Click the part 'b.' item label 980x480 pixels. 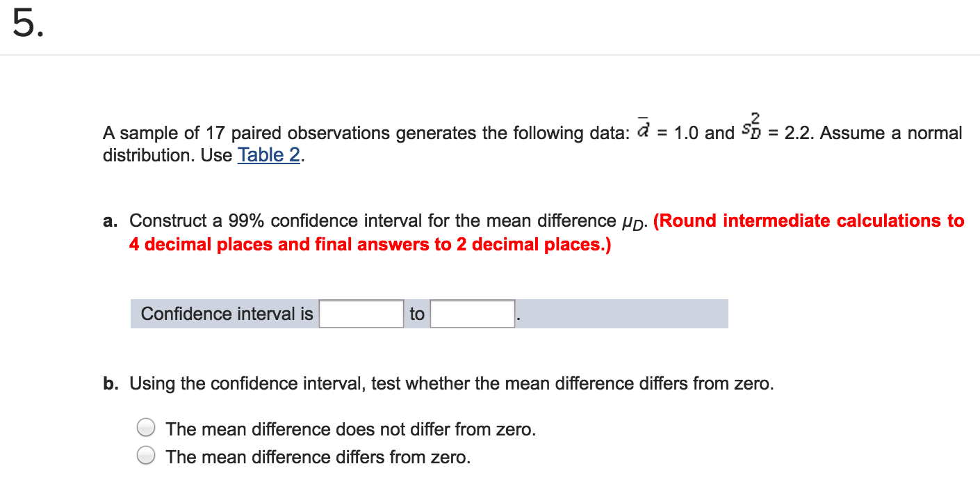[x=110, y=383]
